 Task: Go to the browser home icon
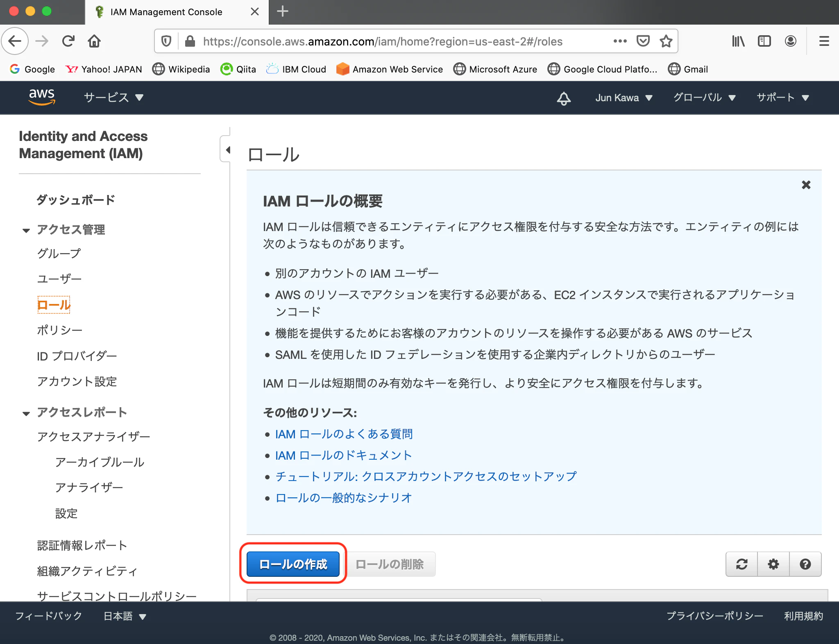[x=94, y=41]
